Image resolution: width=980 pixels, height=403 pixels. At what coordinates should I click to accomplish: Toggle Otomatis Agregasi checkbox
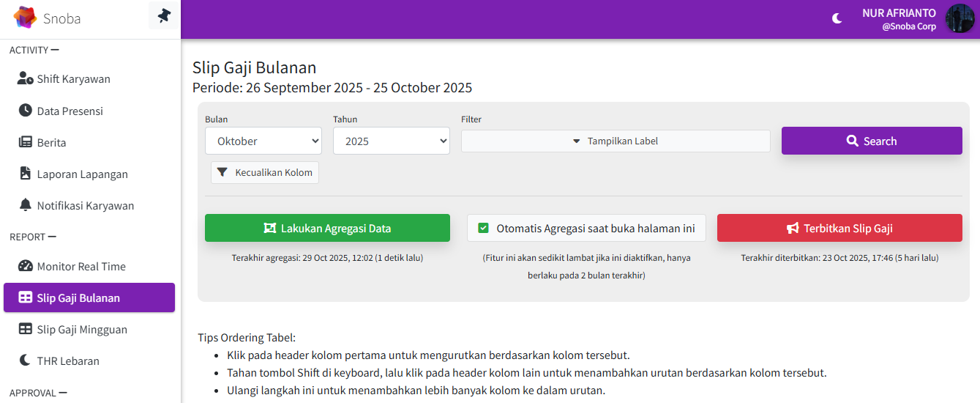(483, 228)
